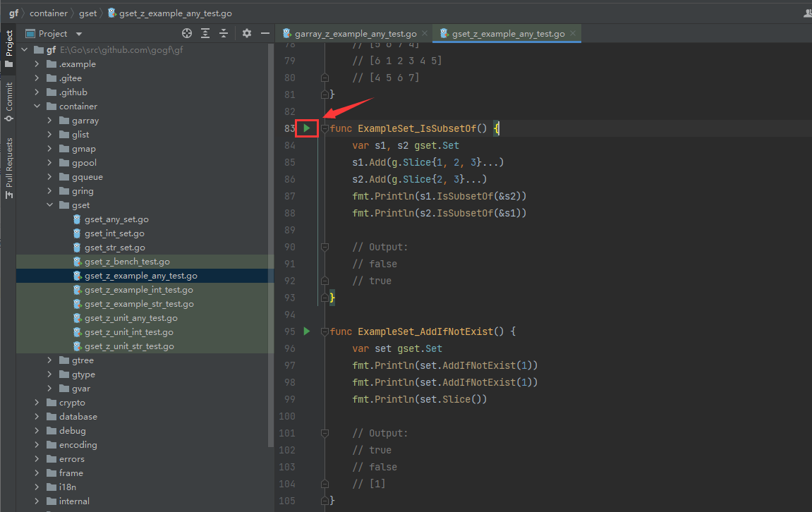Fold the Output comment block at line 90
Image resolution: width=812 pixels, height=512 pixels.
tap(325, 247)
